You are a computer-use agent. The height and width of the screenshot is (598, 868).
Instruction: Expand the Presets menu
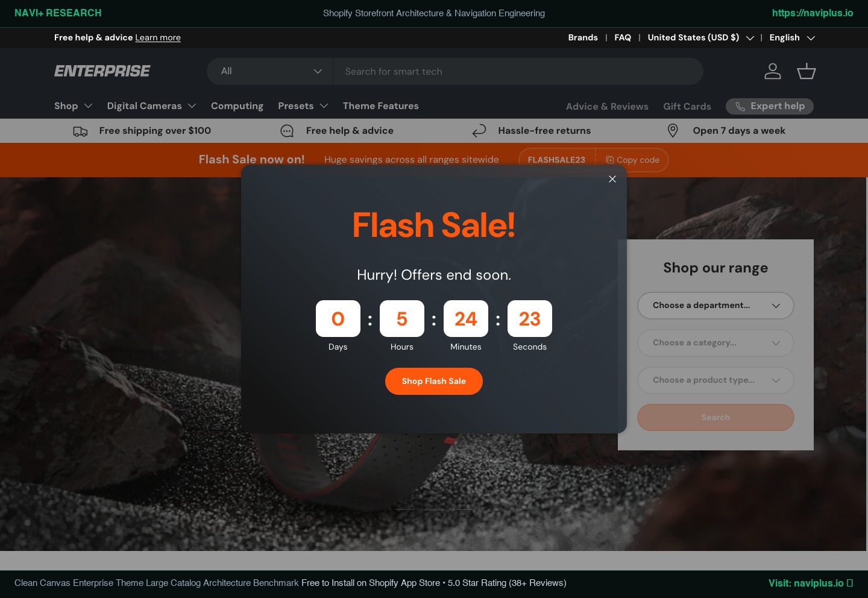[303, 106]
